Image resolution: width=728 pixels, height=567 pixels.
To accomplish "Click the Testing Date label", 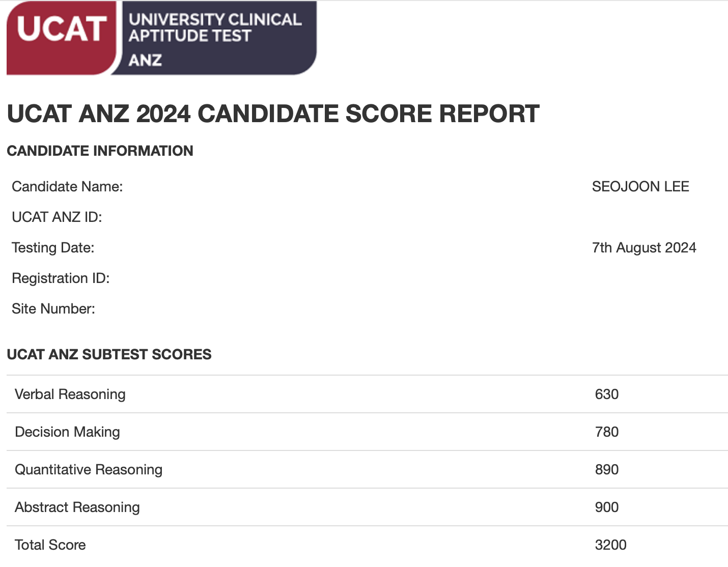I will click(x=53, y=248).
